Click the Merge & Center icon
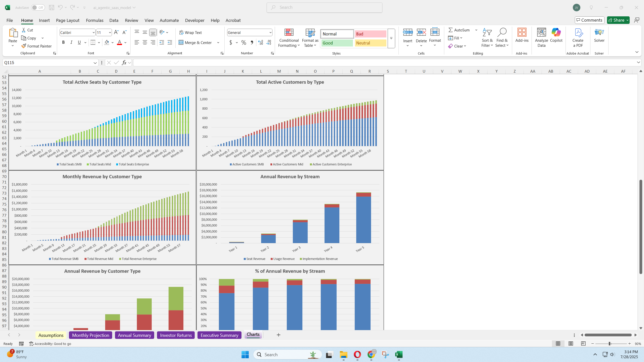 click(x=181, y=42)
